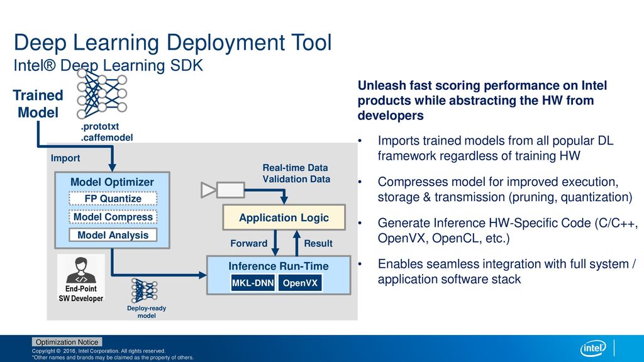This screenshot has height=362, width=644.
Task: Click the Application Logic box
Action: 284,217
